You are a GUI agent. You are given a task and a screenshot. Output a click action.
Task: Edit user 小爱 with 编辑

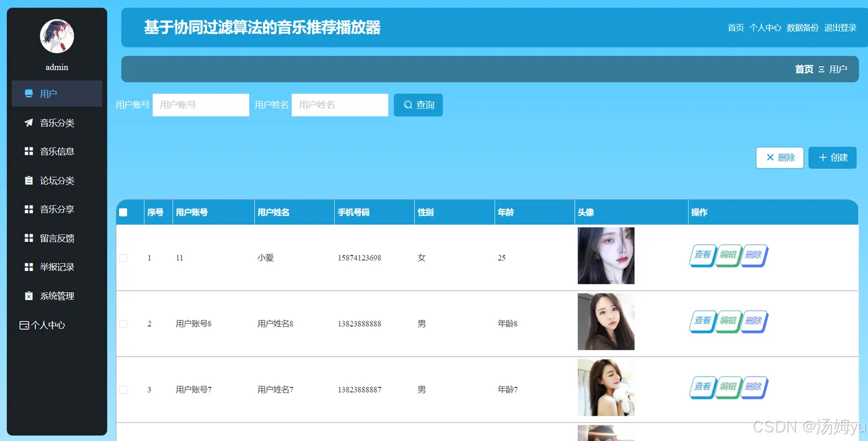click(x=728, y=255)
